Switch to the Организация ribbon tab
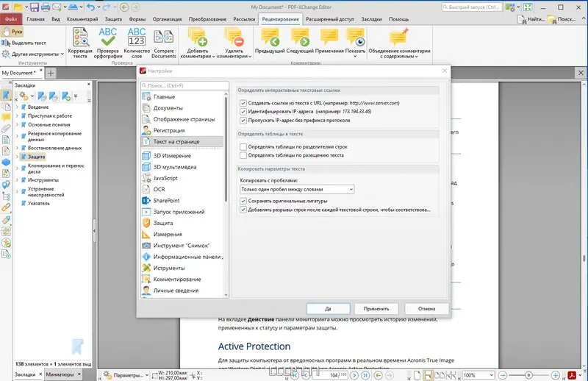Image resolution: width=588 pixels, height=381 pixels. (167, 19)
